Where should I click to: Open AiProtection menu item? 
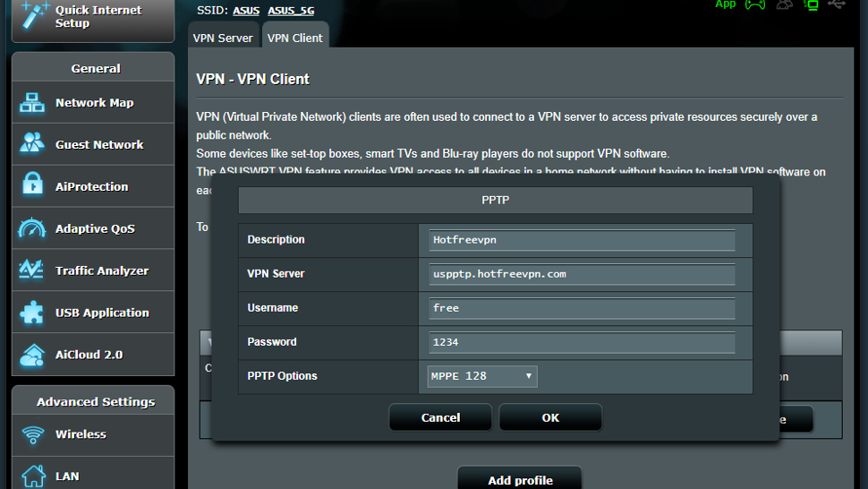[93, 186]
